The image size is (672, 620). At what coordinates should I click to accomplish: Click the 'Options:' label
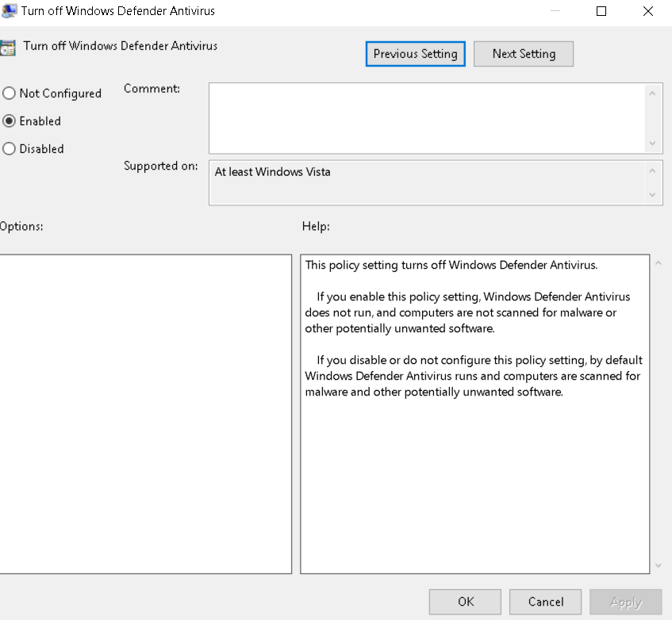click(x=21, y=226)
